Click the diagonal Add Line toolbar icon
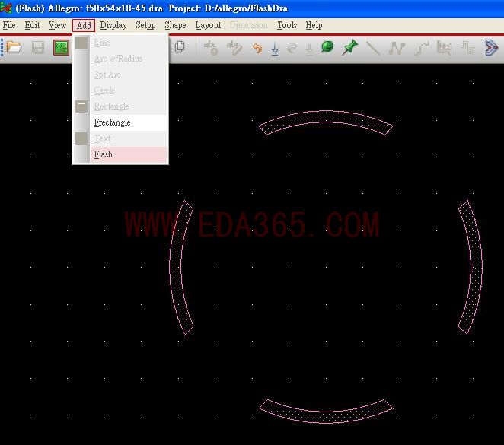Viewport: 504px width, 445px height. (373, 48)
